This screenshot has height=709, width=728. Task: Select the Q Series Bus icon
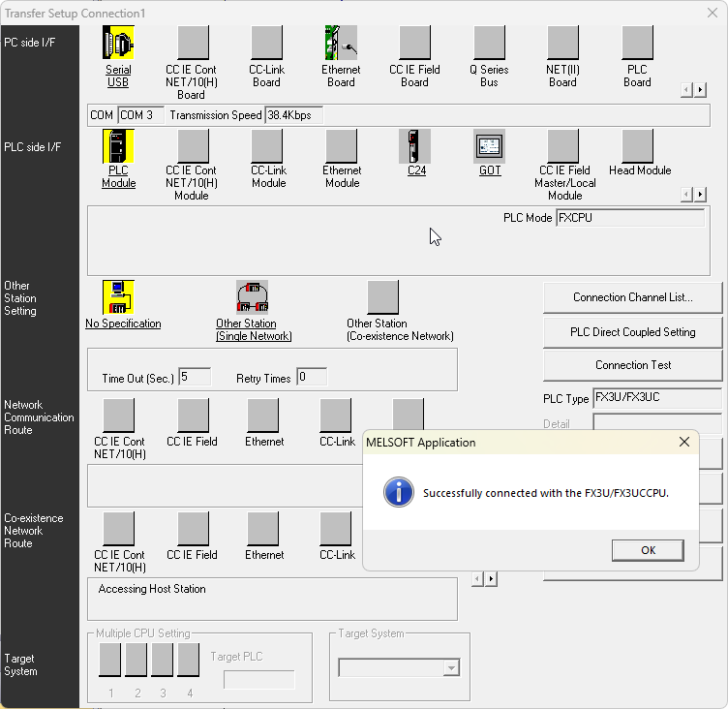489,44
